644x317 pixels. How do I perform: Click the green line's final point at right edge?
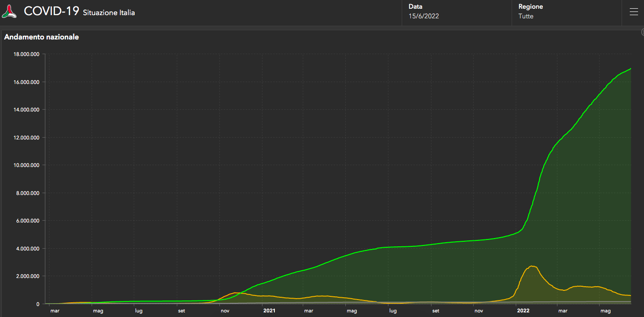click(631, 69)
